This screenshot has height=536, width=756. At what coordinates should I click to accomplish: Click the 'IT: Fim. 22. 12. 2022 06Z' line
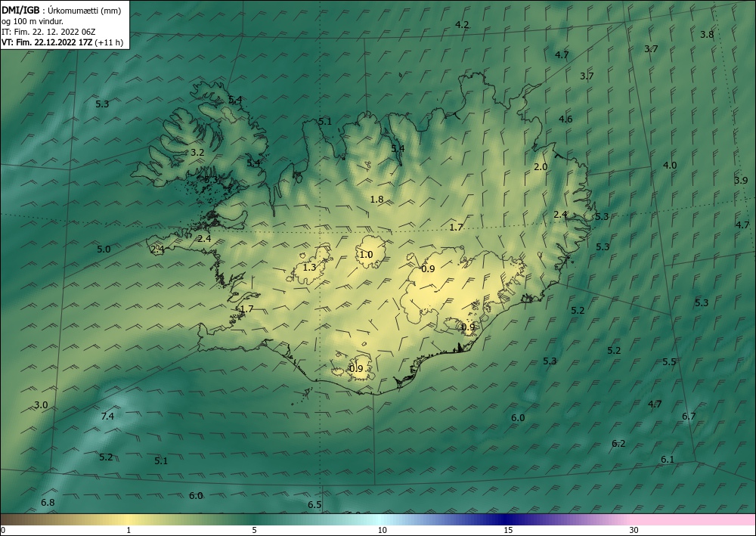pos(48,32)
